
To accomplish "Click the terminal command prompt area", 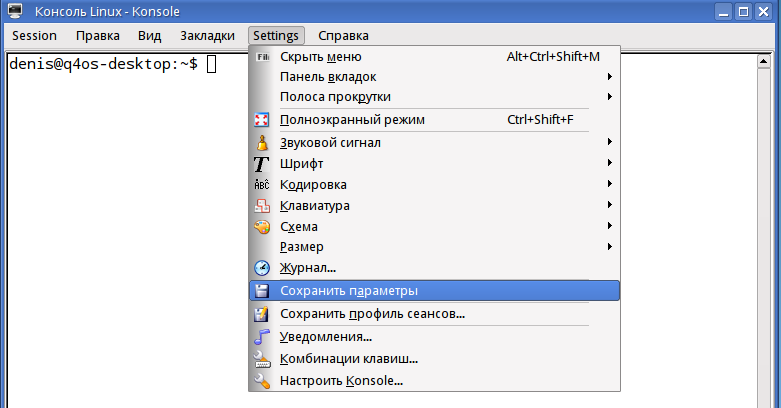I will (120, 200).
